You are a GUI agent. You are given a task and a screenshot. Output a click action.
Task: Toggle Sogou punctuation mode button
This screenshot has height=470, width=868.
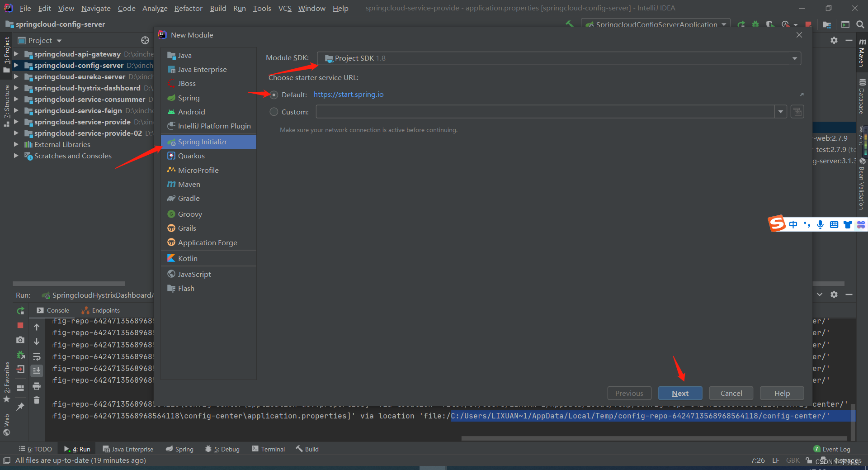[807, 224]
